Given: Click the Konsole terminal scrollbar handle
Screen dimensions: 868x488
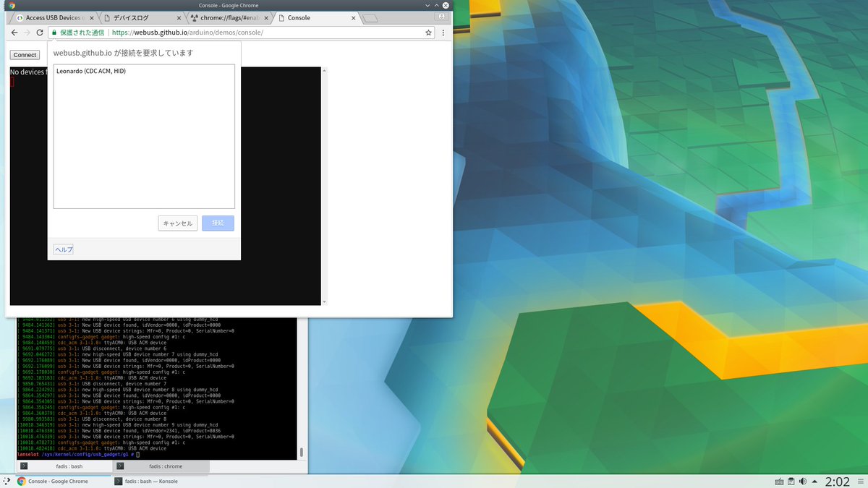Looking at the screenshot, I should pyautogui.click(x=302, y=453).
